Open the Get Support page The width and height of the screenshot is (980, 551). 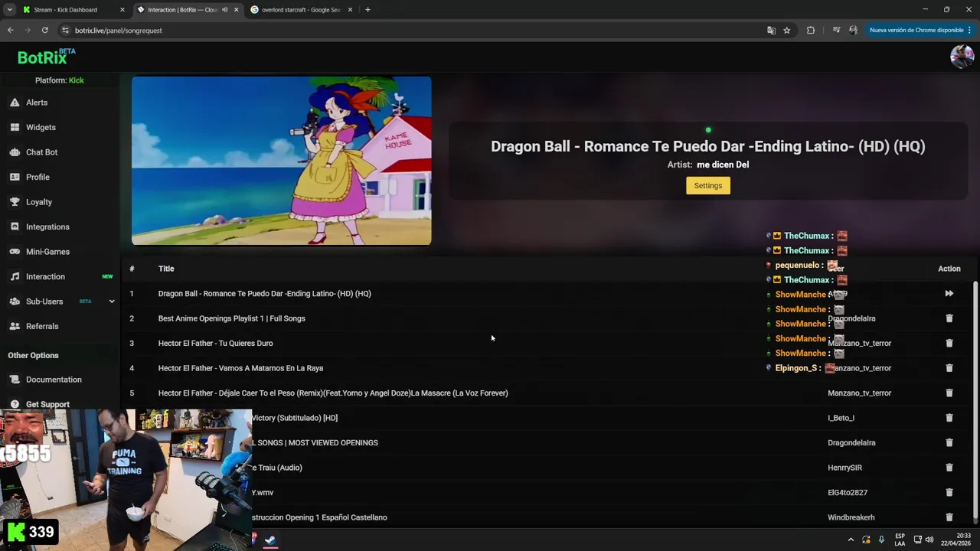click(x=47, y=404)
